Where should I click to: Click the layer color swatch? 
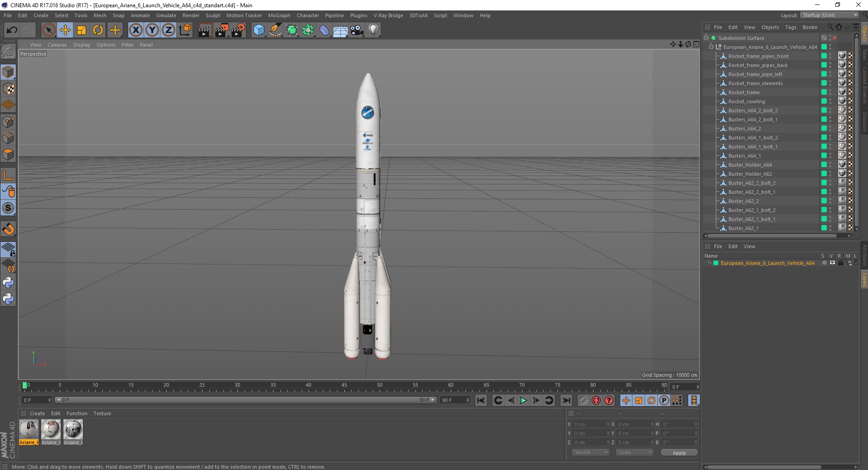pyautogui.click(x=716, y=263)
